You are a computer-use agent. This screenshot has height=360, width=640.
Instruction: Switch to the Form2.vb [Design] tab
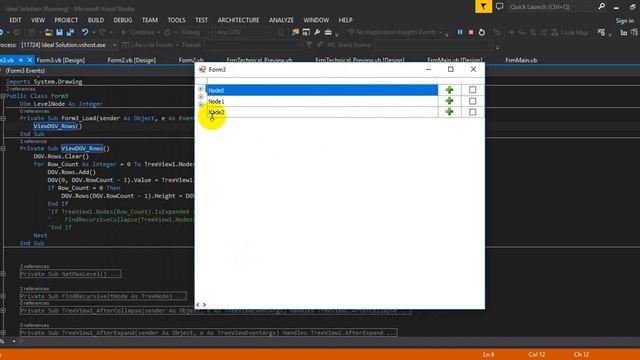coord(131,60)
